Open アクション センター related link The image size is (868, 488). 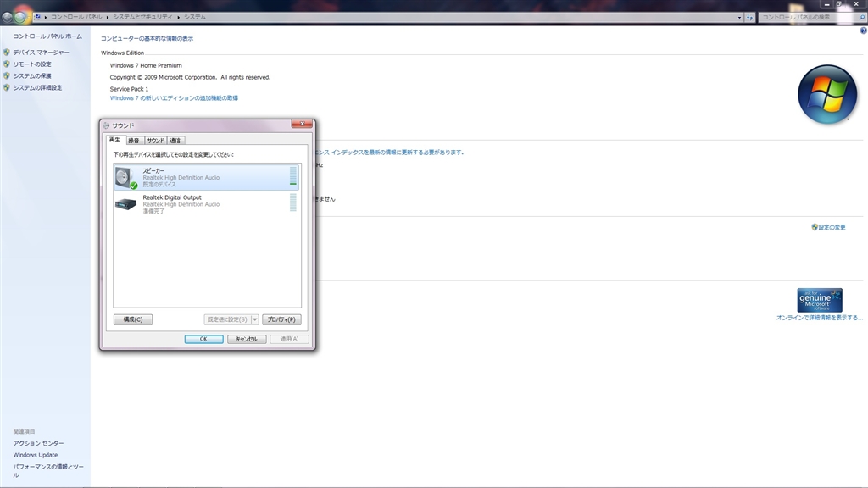(39, 443)
